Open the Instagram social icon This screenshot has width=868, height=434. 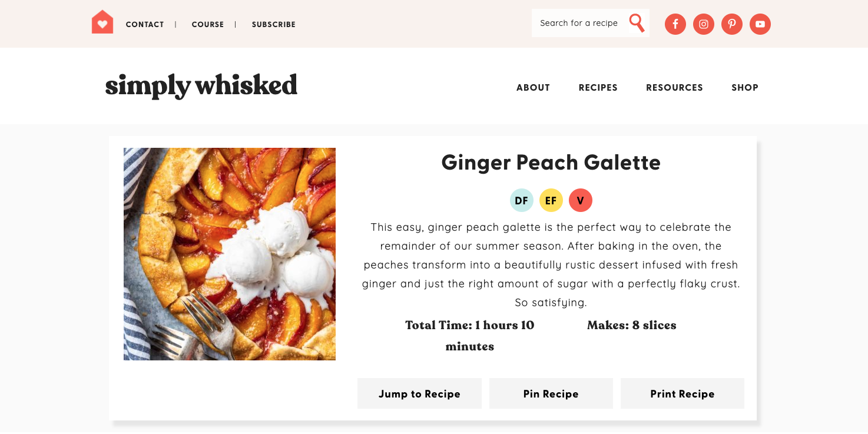704,24
